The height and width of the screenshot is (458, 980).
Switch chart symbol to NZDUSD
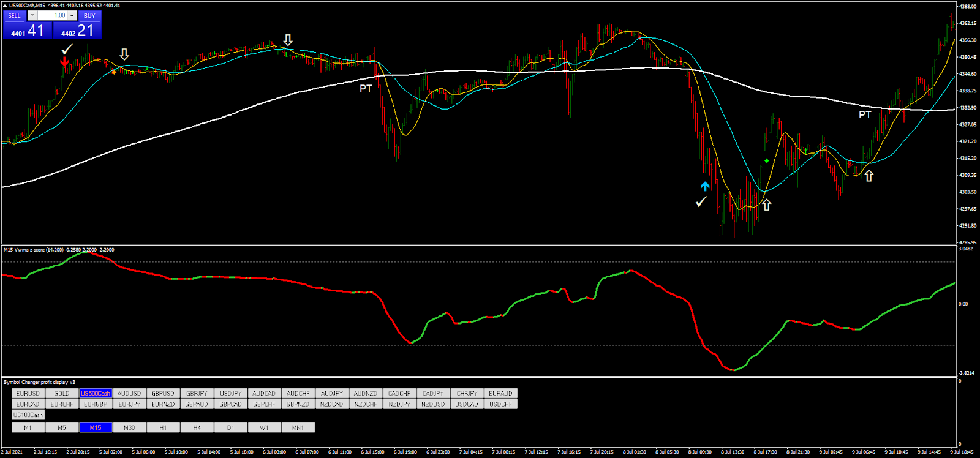pyautogui.click(x=433, y=404)
